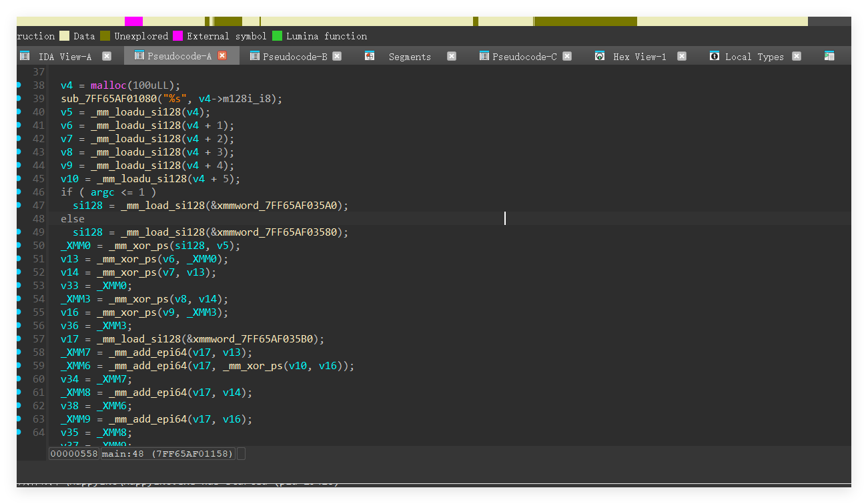Click the Data legend color swatch
The height and width of the screenshot is (504, 868).
pos(64,36)
